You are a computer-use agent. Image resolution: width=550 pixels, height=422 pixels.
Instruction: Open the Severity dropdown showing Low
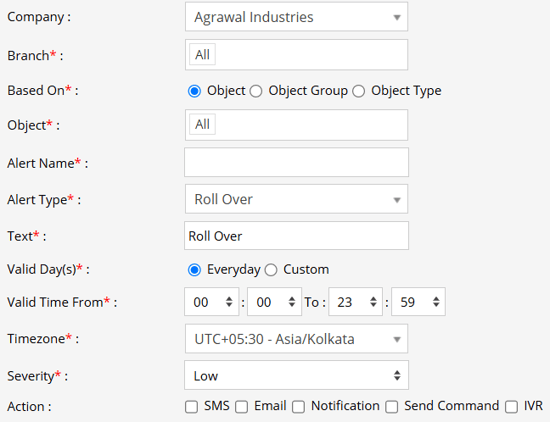(296, 375)
